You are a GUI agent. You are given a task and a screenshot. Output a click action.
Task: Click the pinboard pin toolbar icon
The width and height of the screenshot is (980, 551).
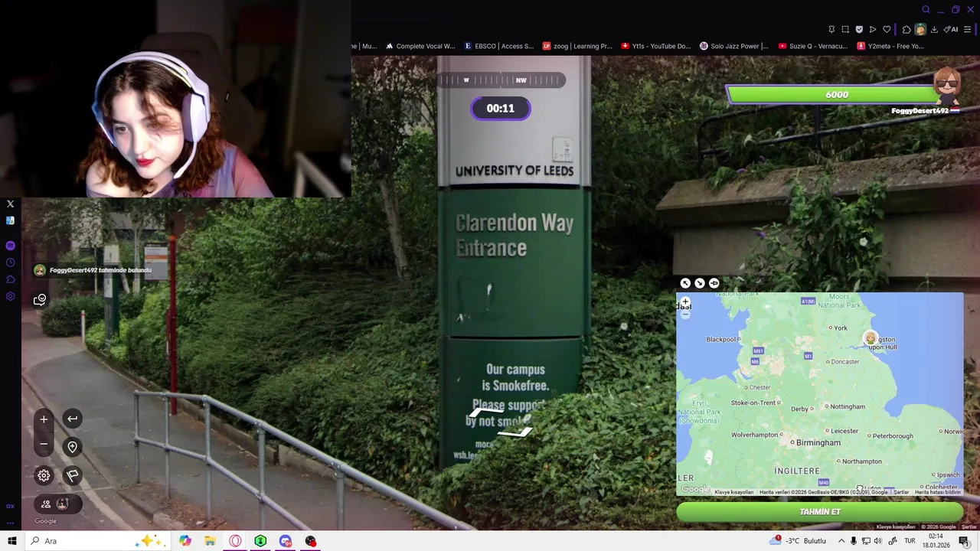tap(831, 30)
